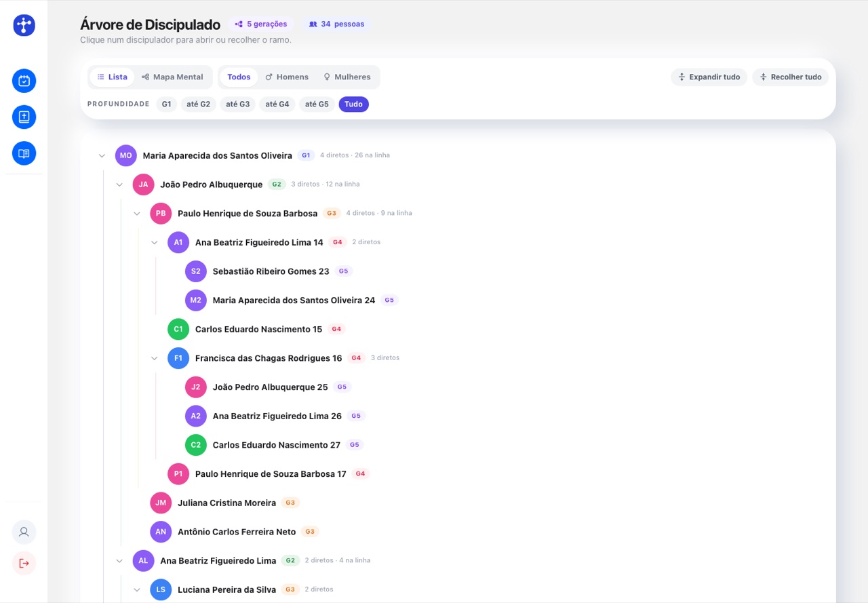This screenshot has height=603, width=868.
Task: Click the JA avatar of João Pedro Albuquerque
Action: tap(143, 184)
